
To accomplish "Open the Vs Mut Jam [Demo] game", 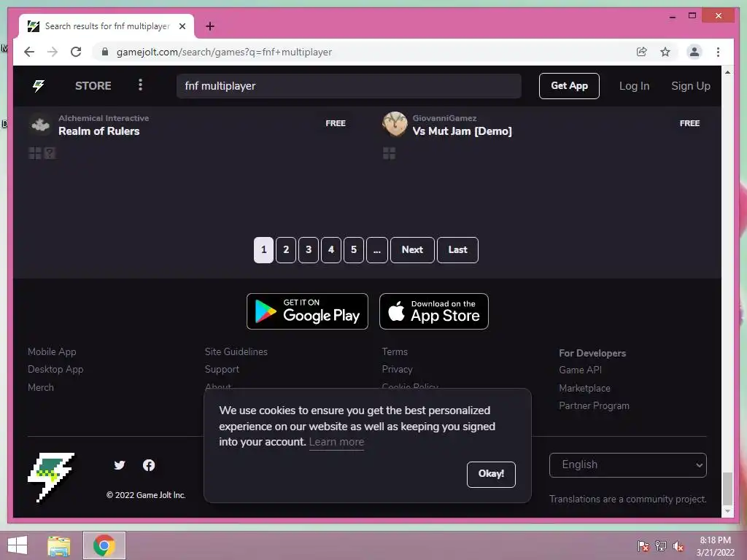I will (462, 131).
